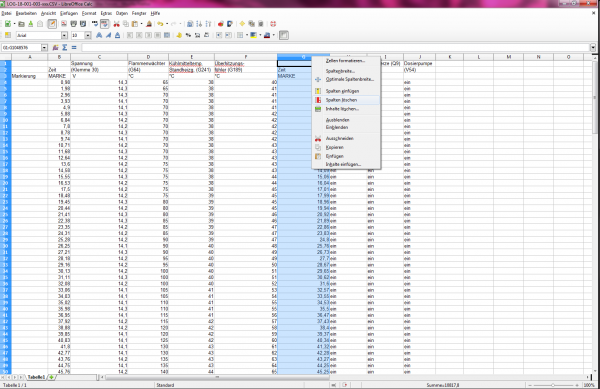Screen dimensions: 600x389
Task: Click the zoom slider in the status bar
Action: [553, 385]
